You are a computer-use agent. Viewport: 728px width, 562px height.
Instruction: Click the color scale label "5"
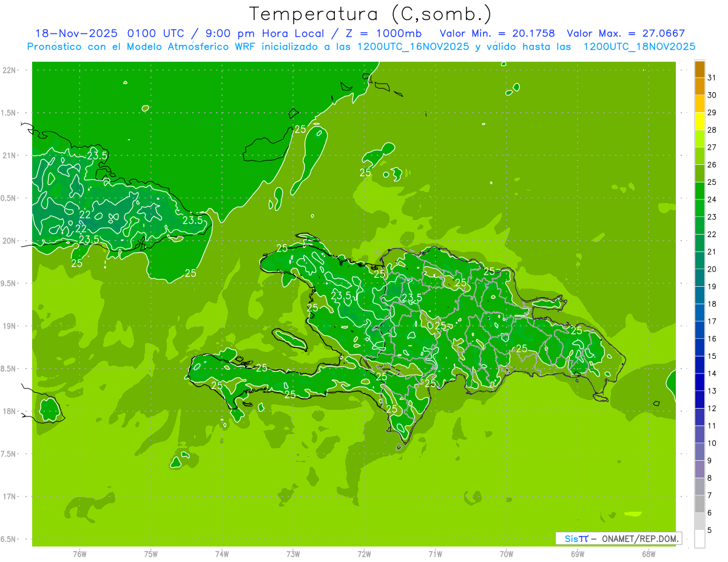point(710,530)
